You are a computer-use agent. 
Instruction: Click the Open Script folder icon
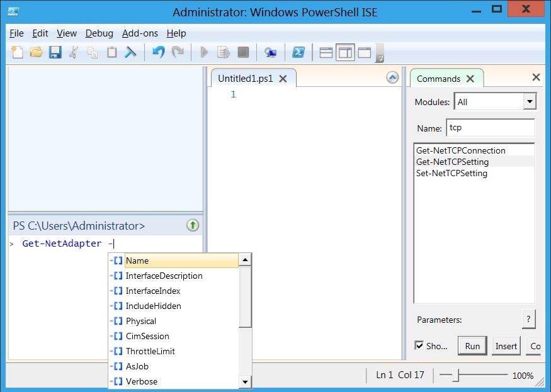pyautogui.click(x=36, y=53)
